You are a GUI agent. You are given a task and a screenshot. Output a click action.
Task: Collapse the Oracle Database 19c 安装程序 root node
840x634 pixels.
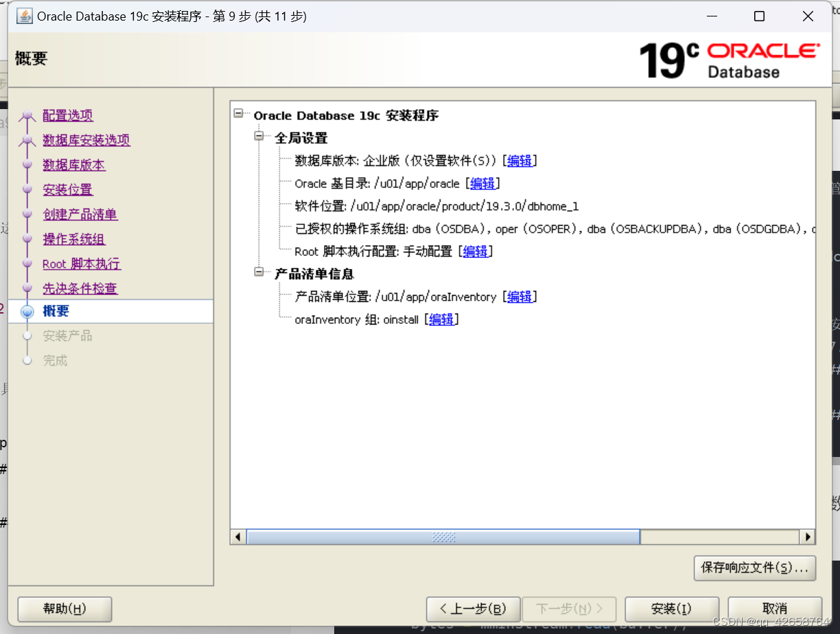pos(238,113)
